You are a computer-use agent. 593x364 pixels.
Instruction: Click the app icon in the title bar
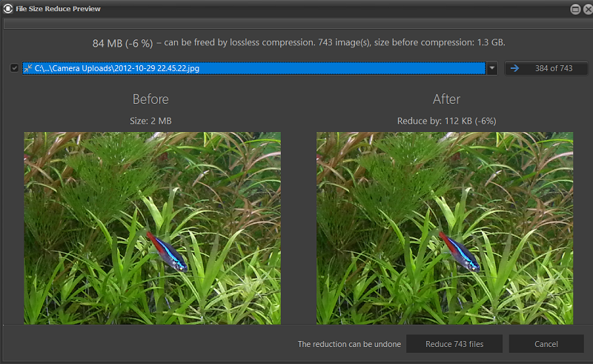(7, 9)
